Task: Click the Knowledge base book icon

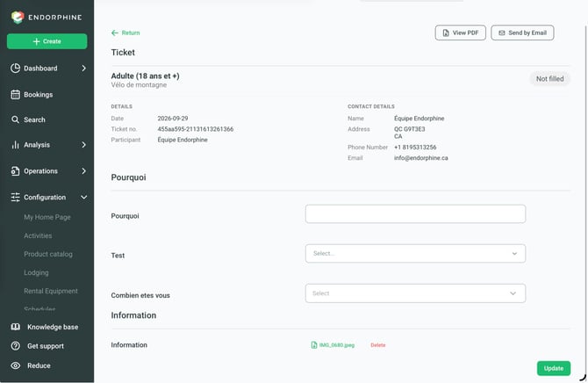Action: click(x=16, y=327)
